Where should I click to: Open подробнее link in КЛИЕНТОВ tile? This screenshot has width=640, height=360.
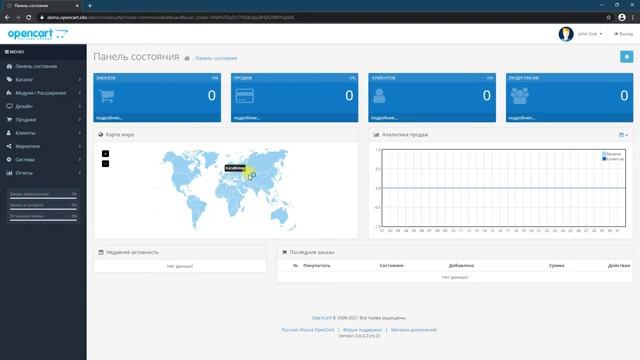pyautogui.click(x=384, y=118)
